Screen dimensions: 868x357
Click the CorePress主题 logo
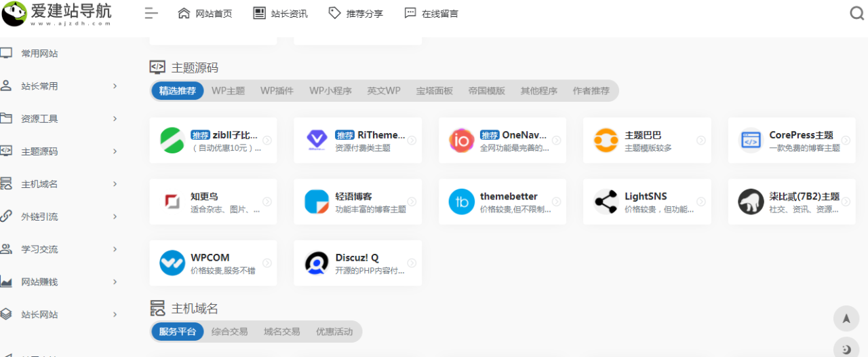pos(751,140)
